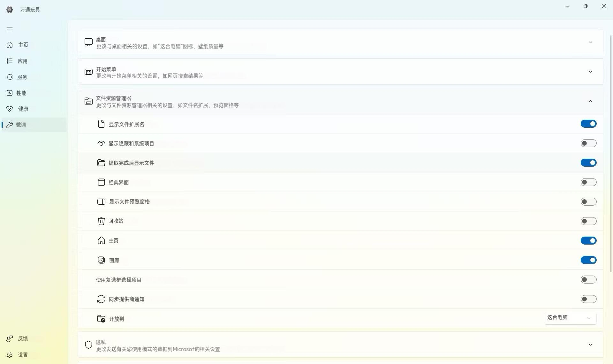This screenshot has height=364, width=613.
Task: Open the 应用 page in sidebar
Action: tap(22, 61)
